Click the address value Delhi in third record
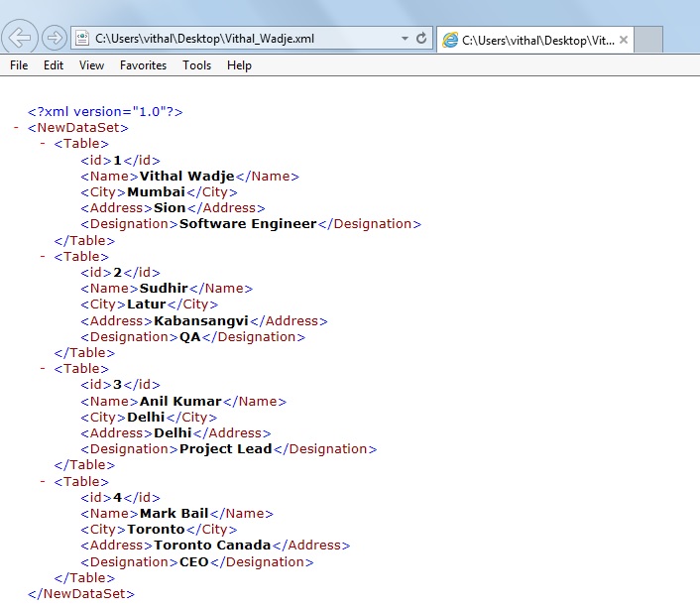This screenshot has width=700, height=608. 173,432
